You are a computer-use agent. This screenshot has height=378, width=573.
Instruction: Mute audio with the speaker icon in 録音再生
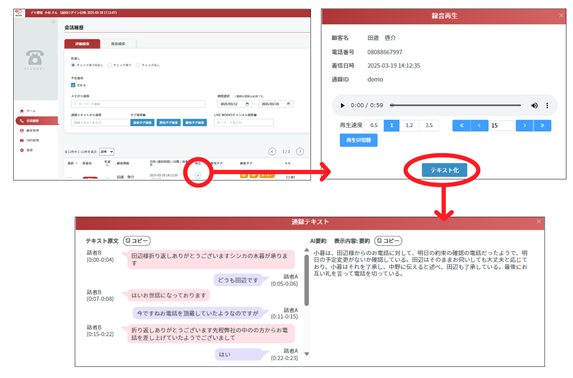coord(534,105)
